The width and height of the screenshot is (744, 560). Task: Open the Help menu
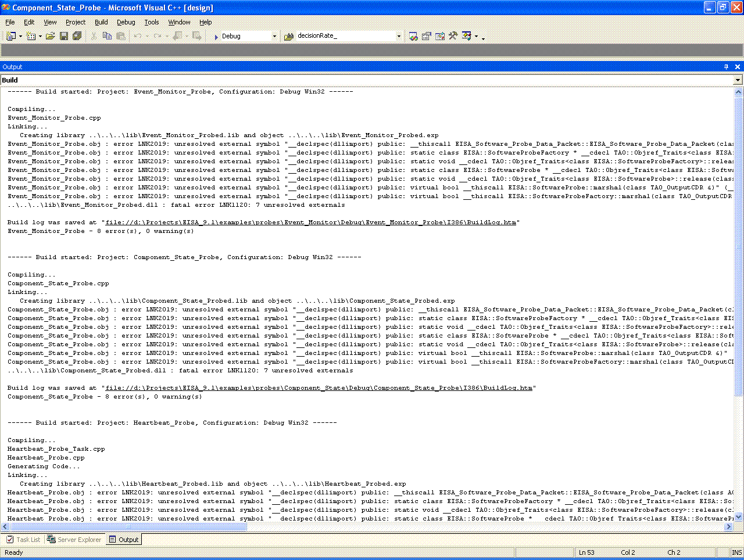point(206,22)
